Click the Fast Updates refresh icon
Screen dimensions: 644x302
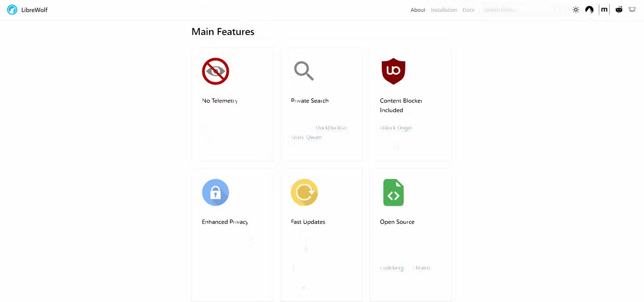click(304, 193)
